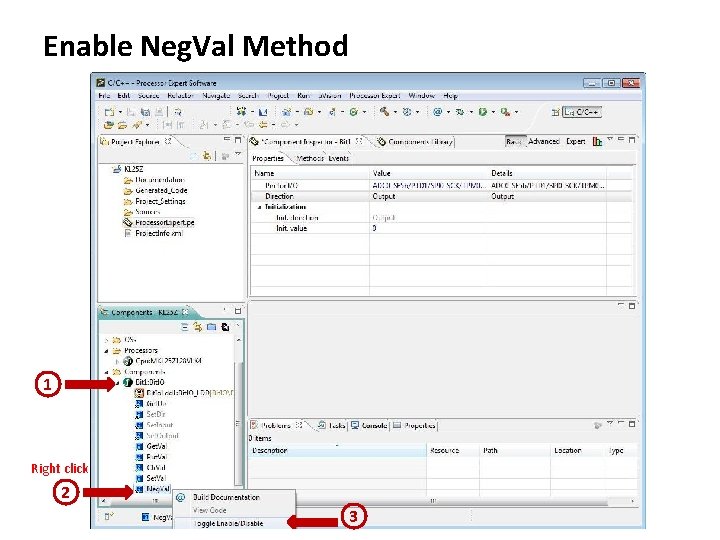Switch to the Properties tab in Component Inspector

268,158
